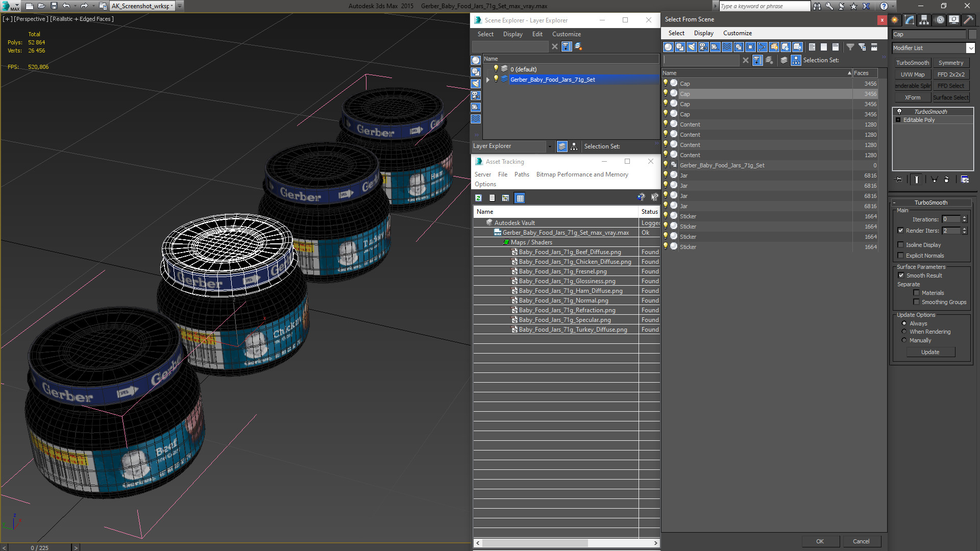Viewport: 980px width, 551px height.
Task: Open Configure Modifier Sets icon
Action: coord(965,180)
